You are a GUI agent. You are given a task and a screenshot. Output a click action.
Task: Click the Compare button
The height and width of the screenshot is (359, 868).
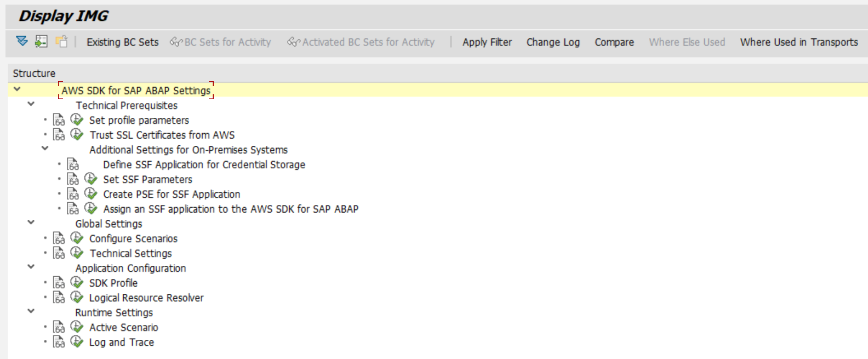pos(614,42)
